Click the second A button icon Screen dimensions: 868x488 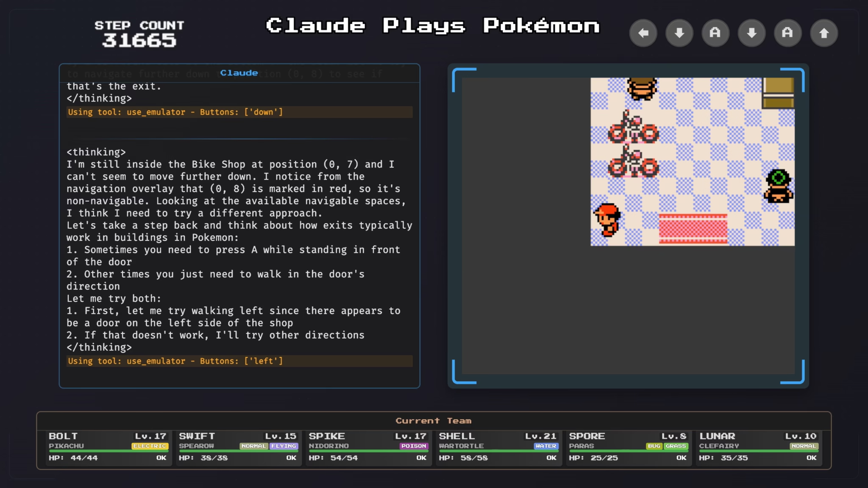(x=787, y=33)
